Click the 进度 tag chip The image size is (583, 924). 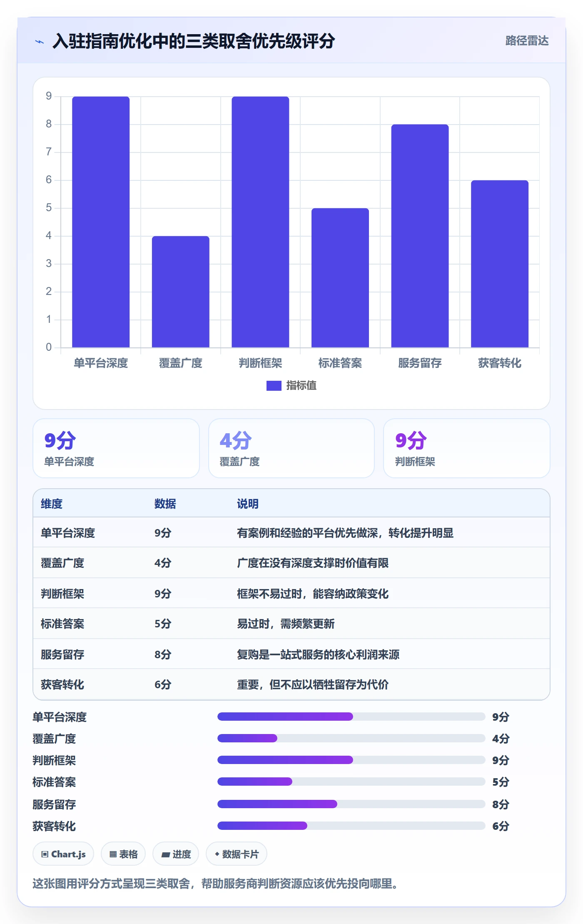(x=176, y=854)
